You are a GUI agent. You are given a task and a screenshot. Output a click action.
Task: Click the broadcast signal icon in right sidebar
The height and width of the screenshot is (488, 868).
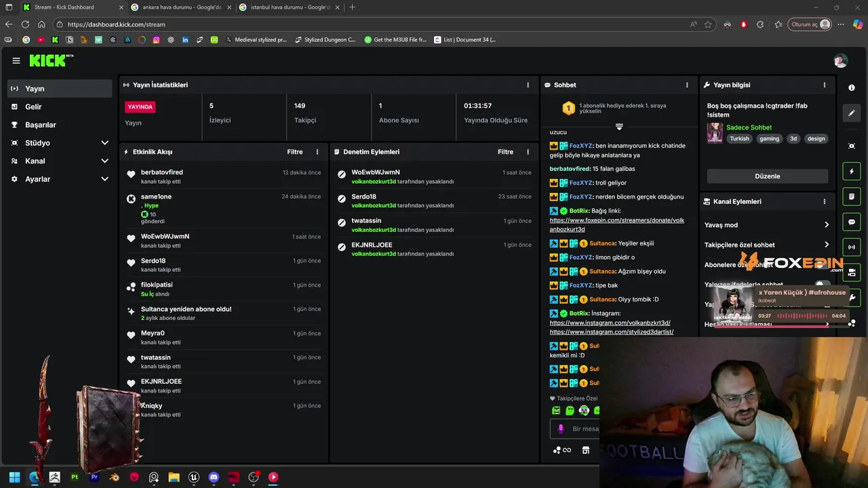click(852, 247)
